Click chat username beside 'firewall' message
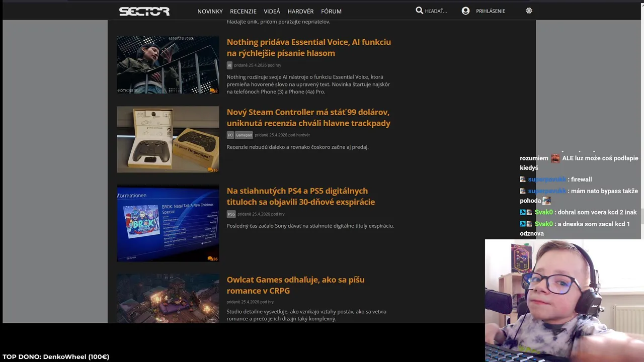 (547, 179)
